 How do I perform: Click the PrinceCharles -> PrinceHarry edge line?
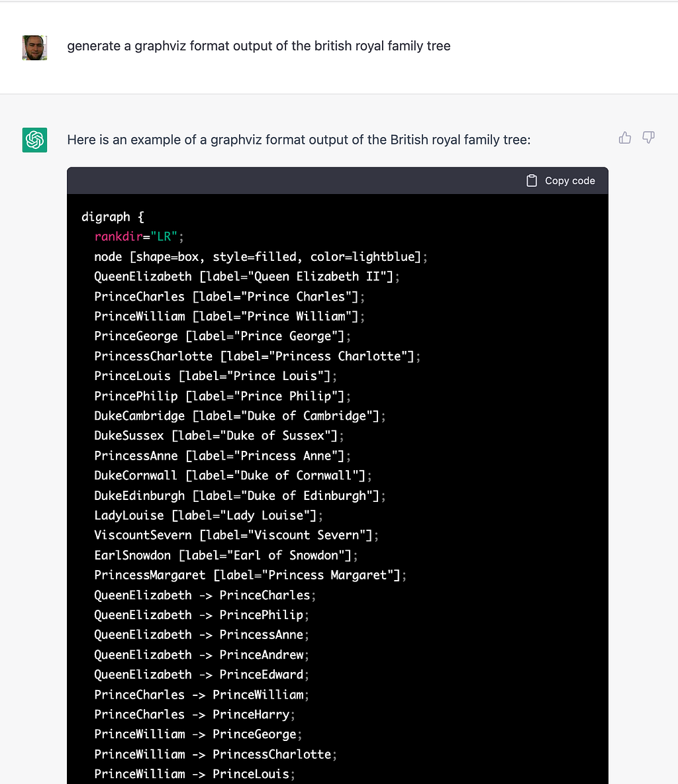tap(195, 714)
